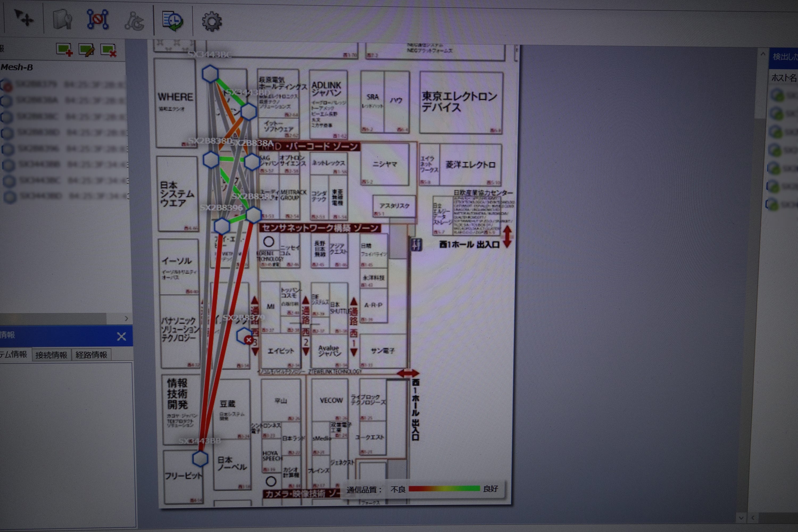Viewport: 798px width, 532px height.
Task: Click the blocked network topology icon
Action: [x=98, y=19]
